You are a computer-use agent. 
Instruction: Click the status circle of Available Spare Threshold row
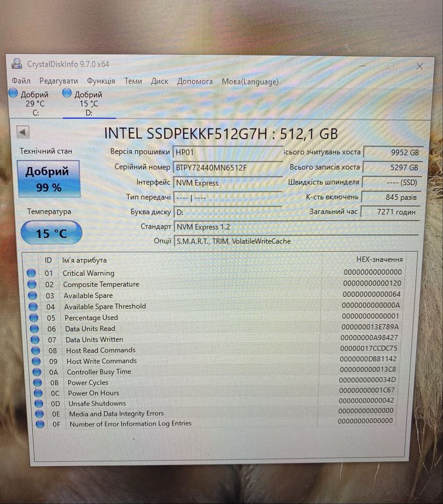click(33, 306)
